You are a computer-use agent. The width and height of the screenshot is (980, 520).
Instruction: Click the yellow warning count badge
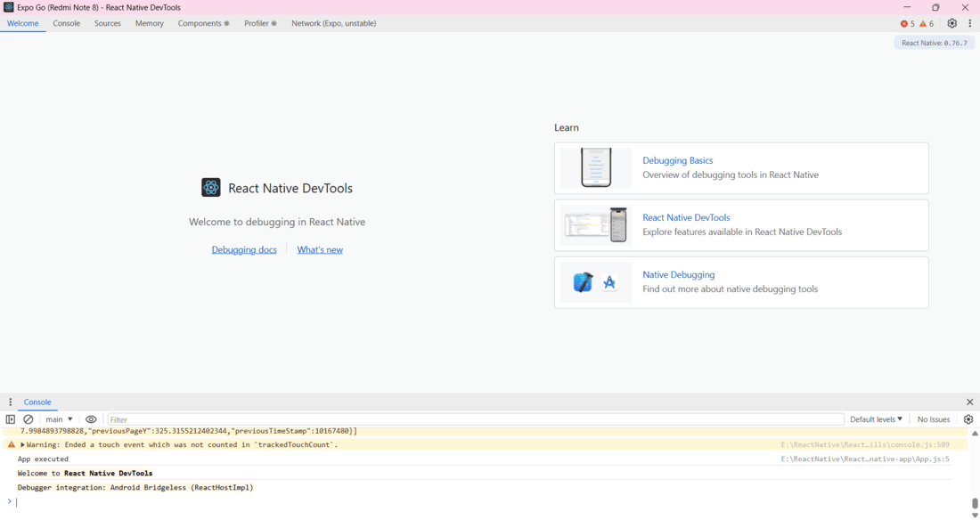(927, 24)
